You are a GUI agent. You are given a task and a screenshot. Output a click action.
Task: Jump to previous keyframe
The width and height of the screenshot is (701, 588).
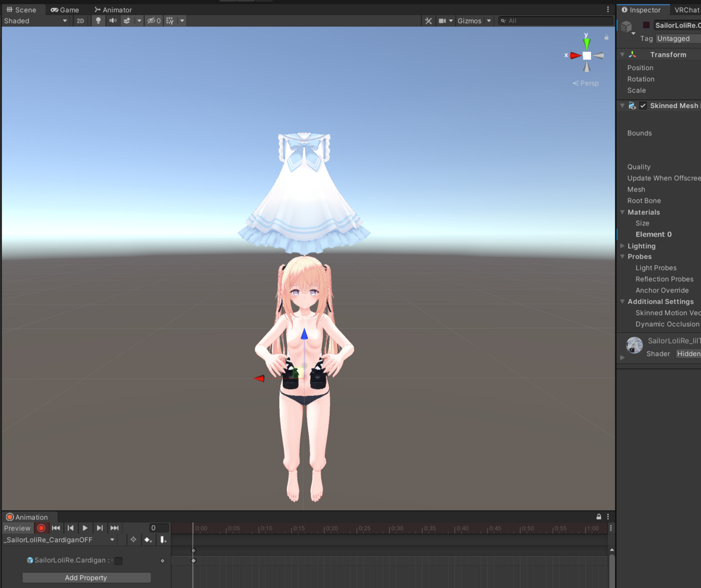(x=71, y=528)
